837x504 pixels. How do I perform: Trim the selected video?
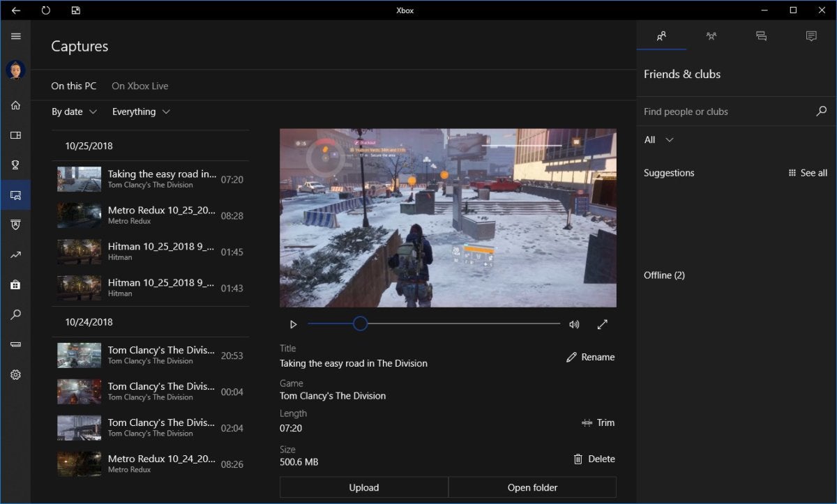click(598, 422)
